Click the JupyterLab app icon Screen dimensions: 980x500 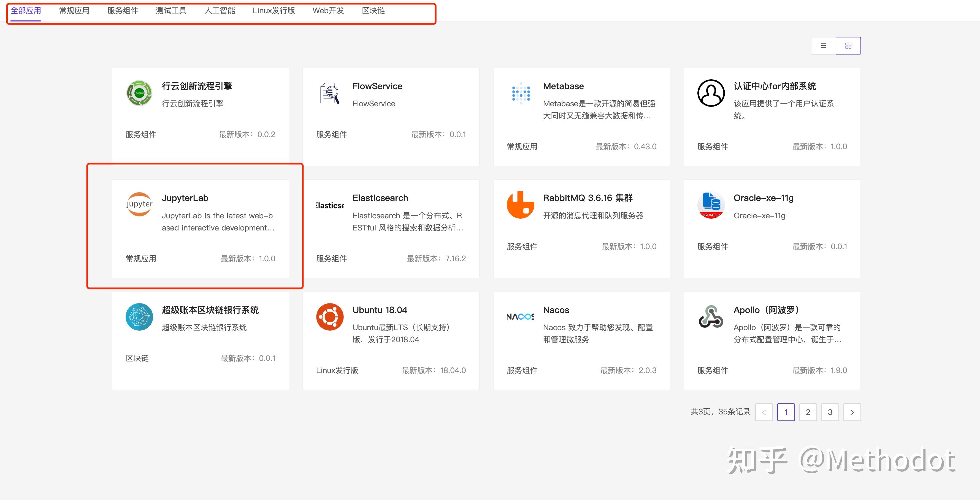[x=139, y=205]
